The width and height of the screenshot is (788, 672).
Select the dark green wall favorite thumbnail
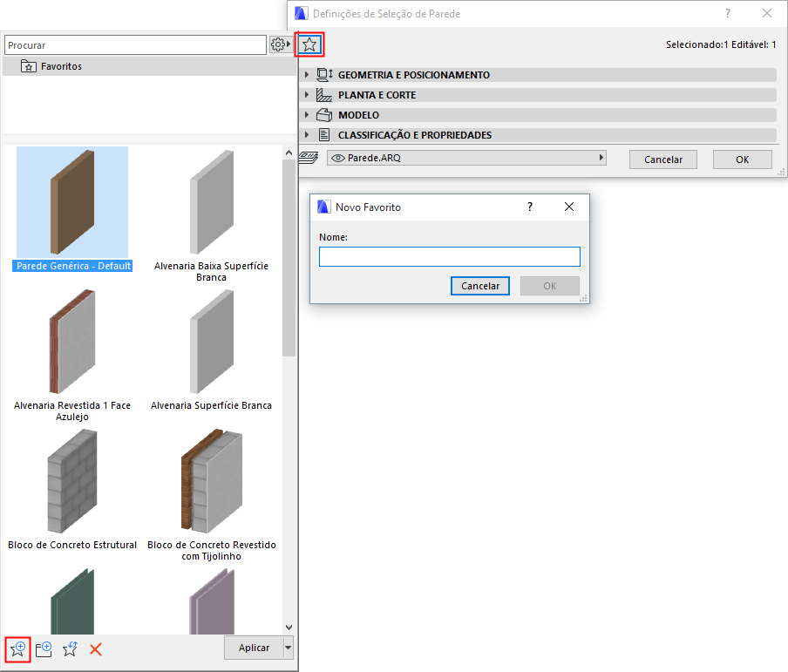click(x=72, y=601)
